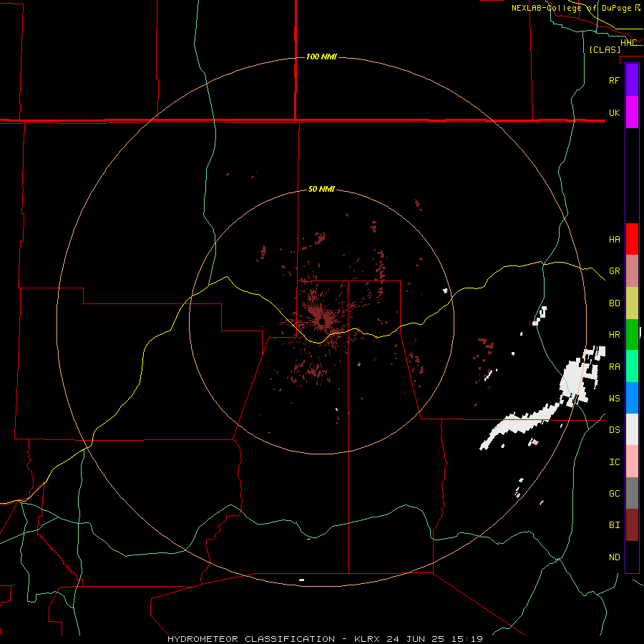Viewport: 644px width, 644px height.
Task: Click the RA legend label
Action: click(x=614, y=366)
